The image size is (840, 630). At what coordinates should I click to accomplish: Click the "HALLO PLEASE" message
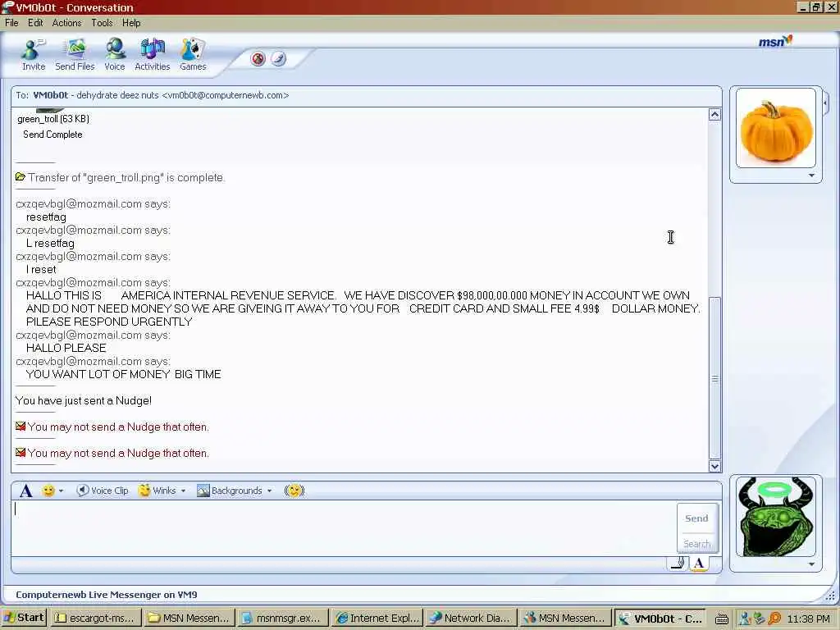coord(66,348)
